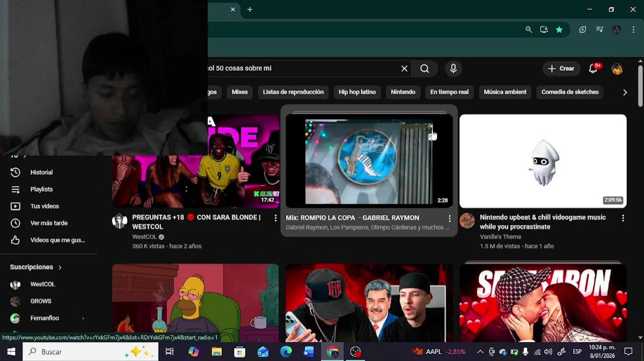Open the volume control in tray
644x361 pixels.
pos(548,351)
